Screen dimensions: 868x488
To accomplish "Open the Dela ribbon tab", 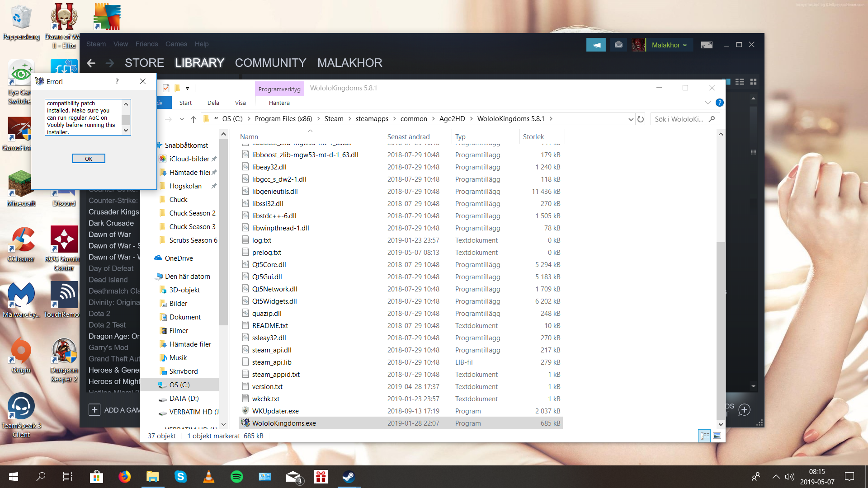I will (x=213, y=103).
